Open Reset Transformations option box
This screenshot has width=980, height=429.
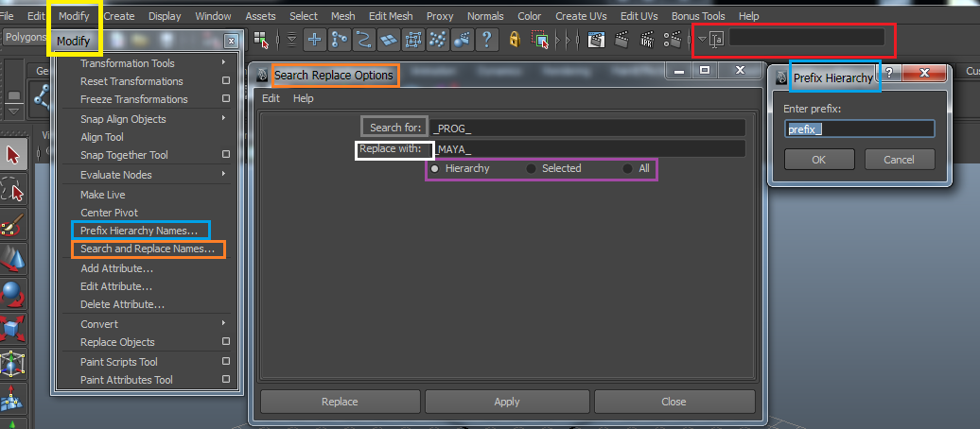point(226,81)
